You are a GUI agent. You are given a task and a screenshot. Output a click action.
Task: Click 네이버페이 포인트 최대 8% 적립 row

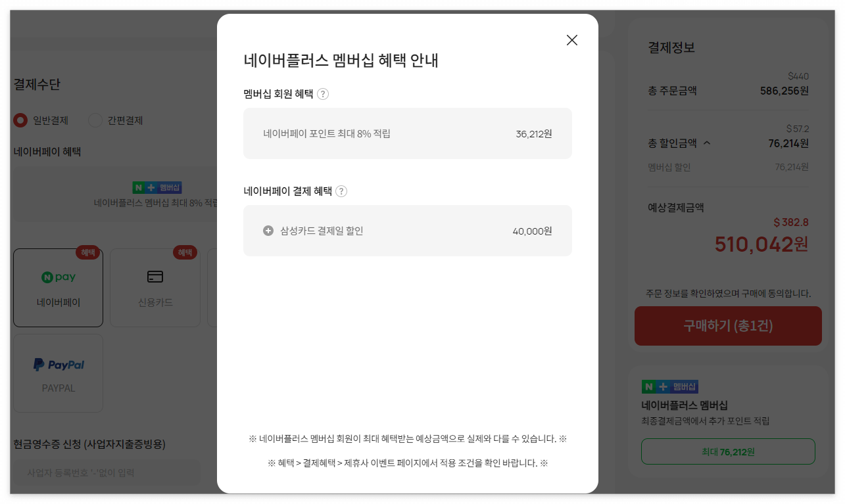(408, 133)
